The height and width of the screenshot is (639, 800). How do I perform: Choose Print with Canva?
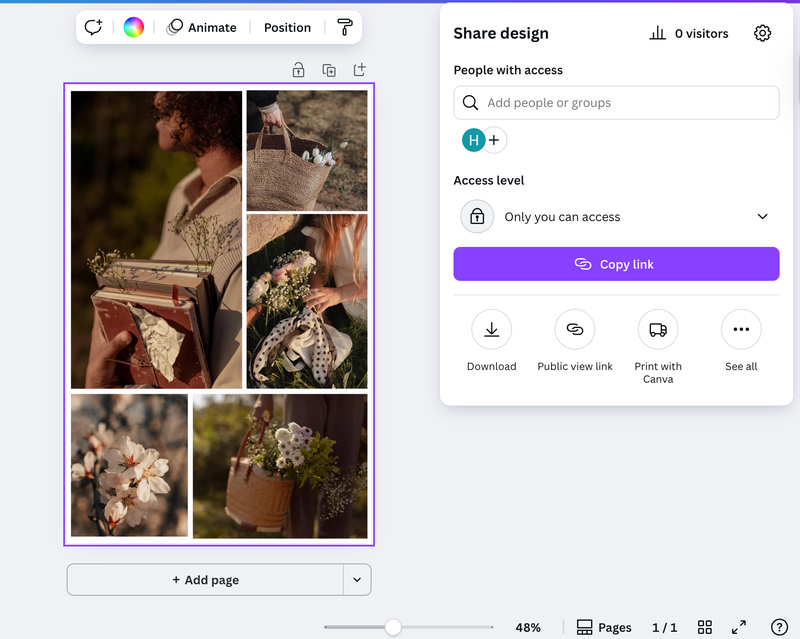pos(657,329)
